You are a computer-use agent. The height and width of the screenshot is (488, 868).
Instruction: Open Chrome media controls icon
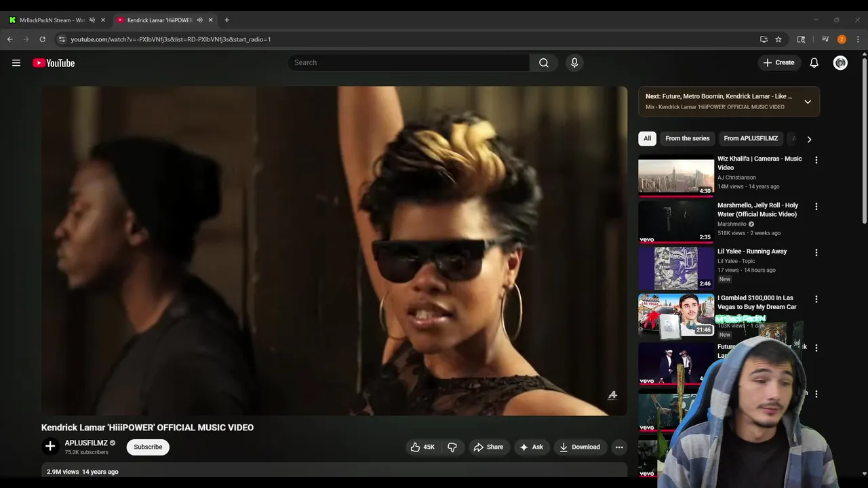click(x=825, y=39)
